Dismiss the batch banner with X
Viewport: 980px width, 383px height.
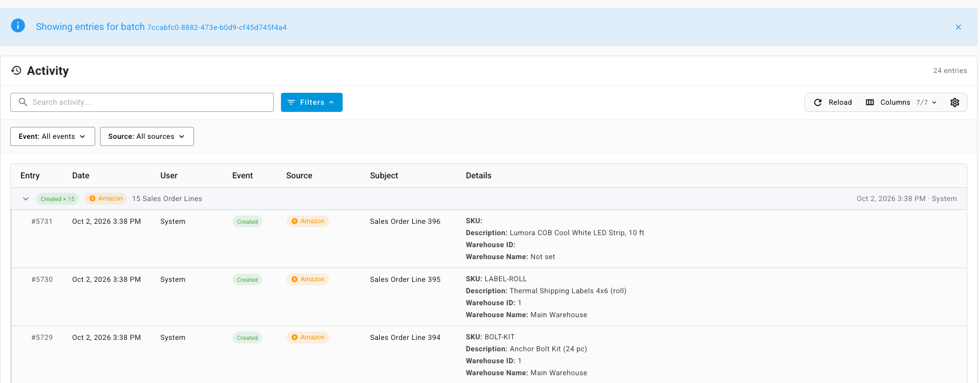click(x=958, y=27)
